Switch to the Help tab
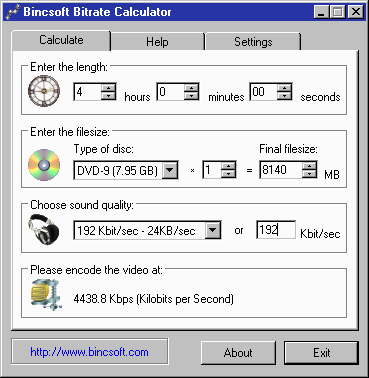This screenshot has height=378, width=369. point(157,42)
